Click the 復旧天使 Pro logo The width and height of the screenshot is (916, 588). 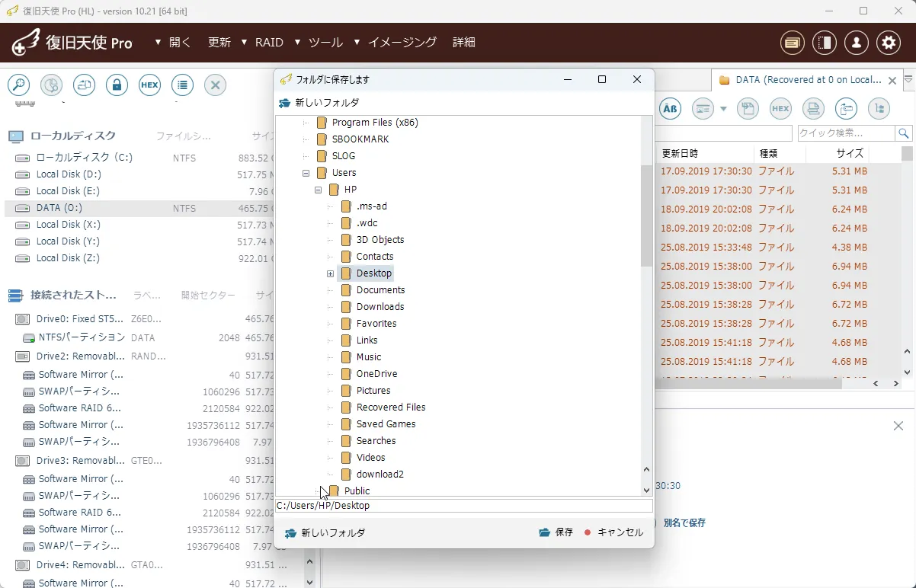pyautogui.click(x=72, y=43)
